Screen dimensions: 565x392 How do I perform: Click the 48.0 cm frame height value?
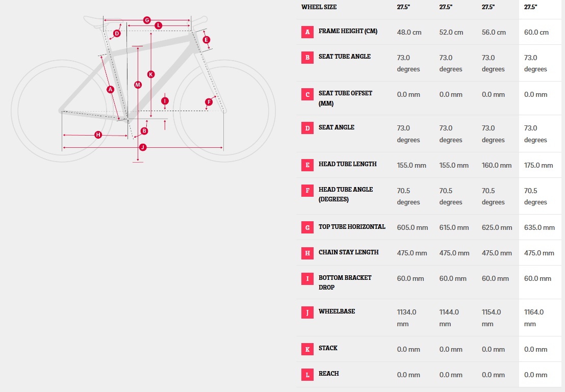(409, 32)
